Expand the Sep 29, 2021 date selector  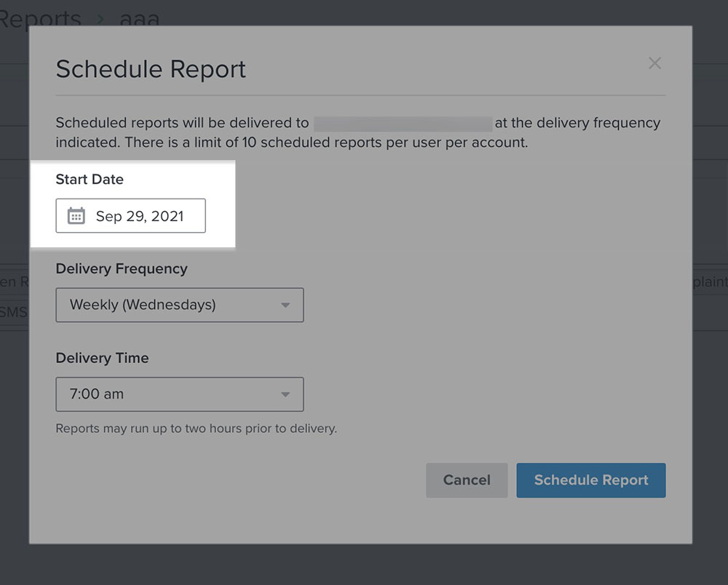[130, 215]
